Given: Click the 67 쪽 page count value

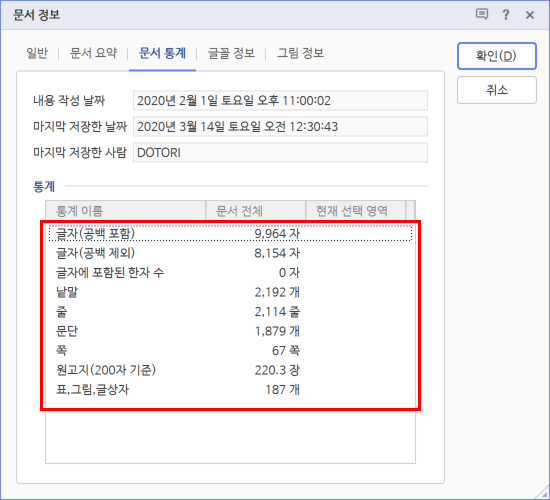Looking at the screenshot, I should 286,351.
